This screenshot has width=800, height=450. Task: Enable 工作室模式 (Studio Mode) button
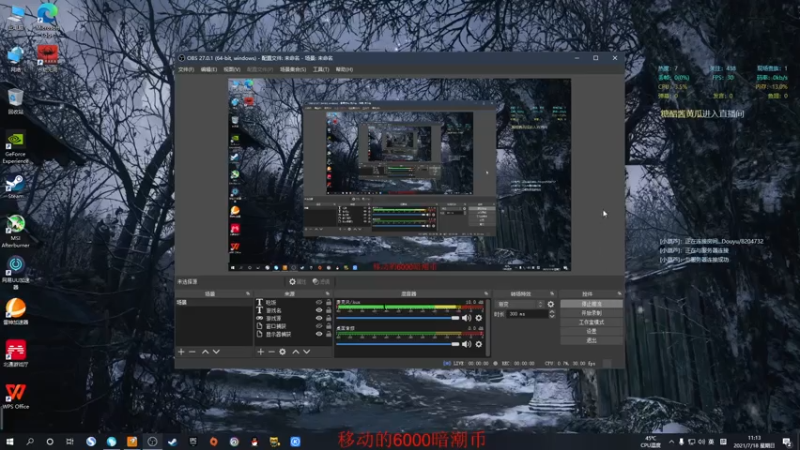pos(591,322)
